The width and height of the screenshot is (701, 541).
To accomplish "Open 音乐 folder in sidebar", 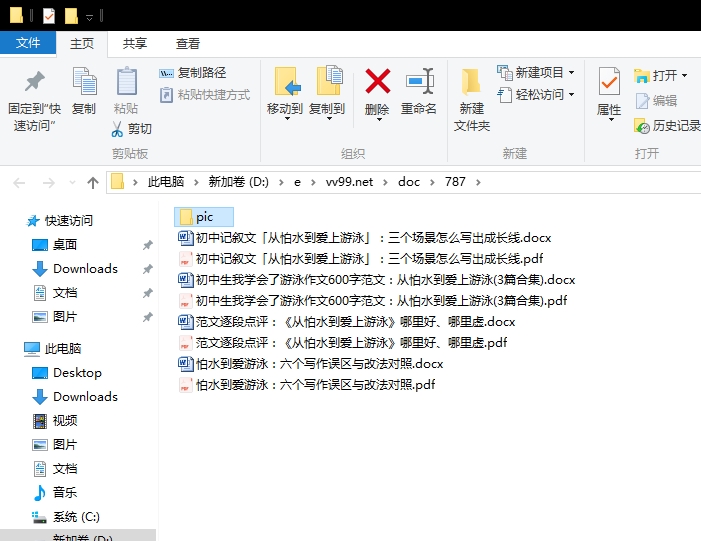I will point(55,493).
